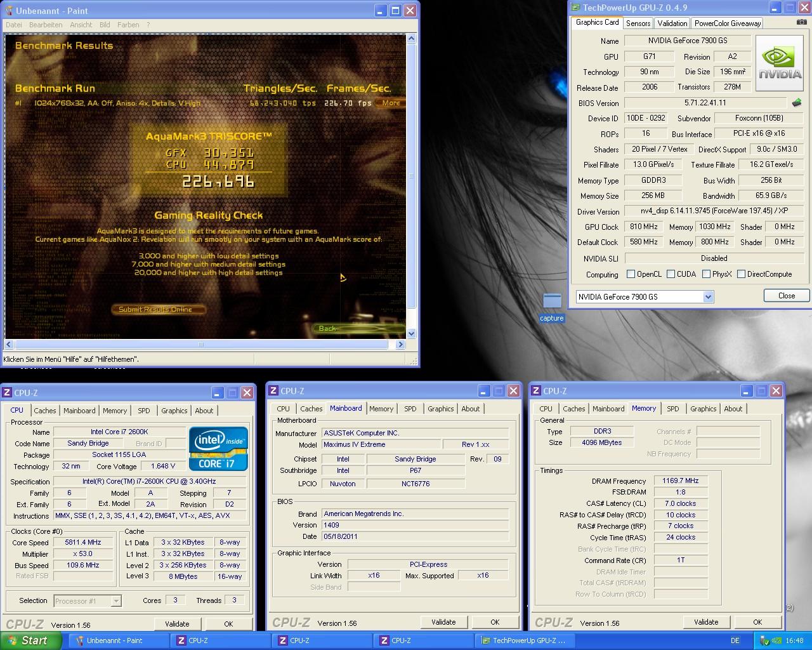Open the Bild menu in Paint
812x650 pixels.
105,25
